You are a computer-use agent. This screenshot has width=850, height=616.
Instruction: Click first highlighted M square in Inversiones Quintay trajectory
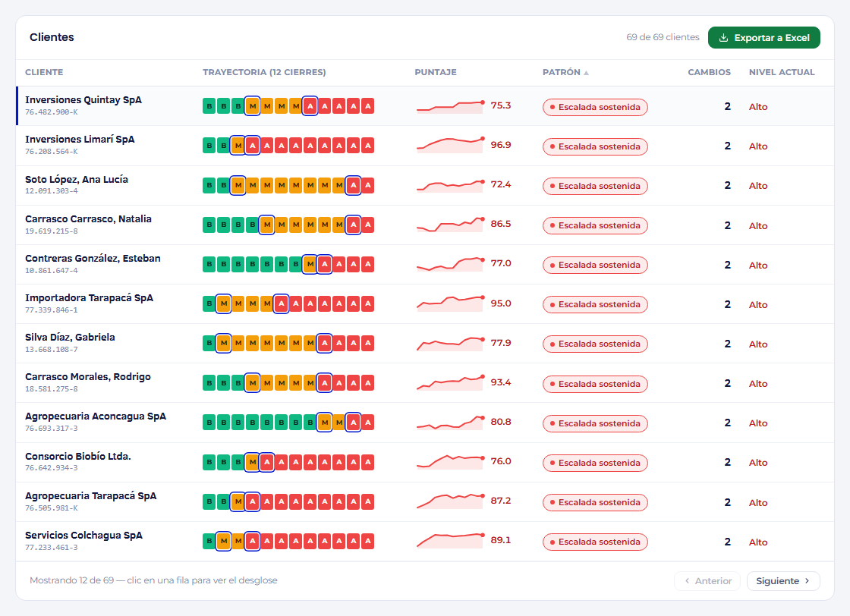click(x=253, y=106)
